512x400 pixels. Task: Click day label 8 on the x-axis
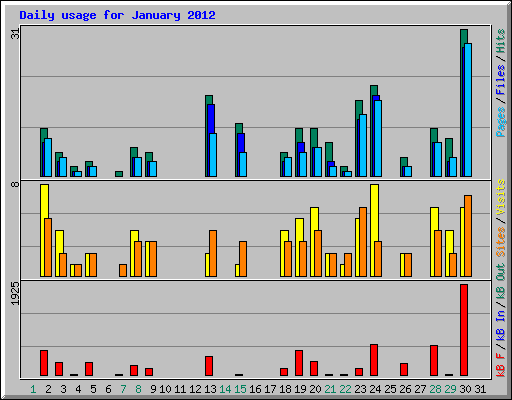point(138,389)
